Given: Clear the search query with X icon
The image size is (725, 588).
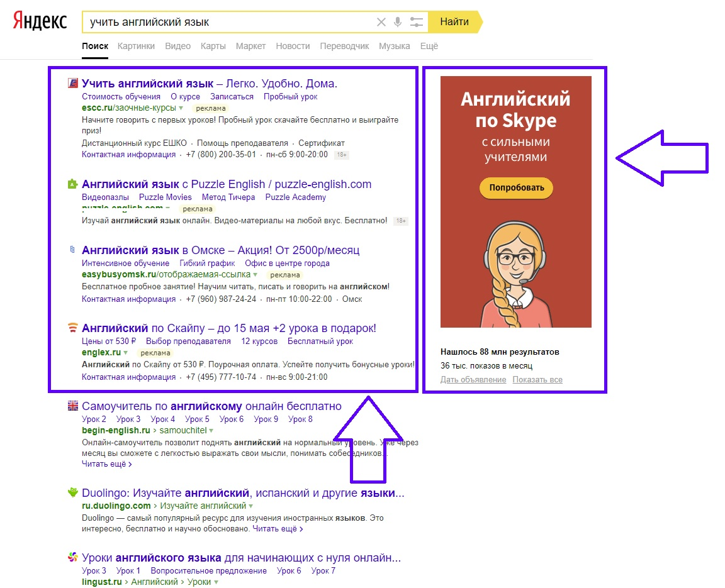Looking at the screenshot, I should pyautogui.click(x=381, y=22).
